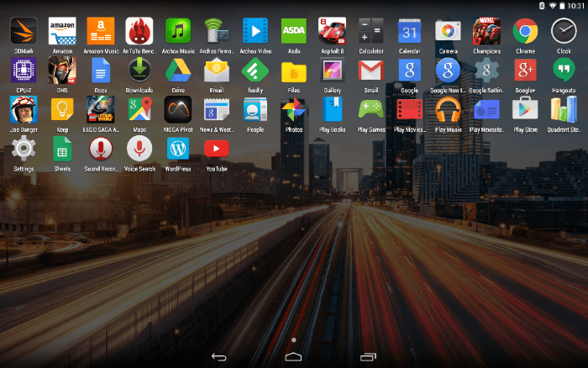Open News & Weather

tap(217, 109)
